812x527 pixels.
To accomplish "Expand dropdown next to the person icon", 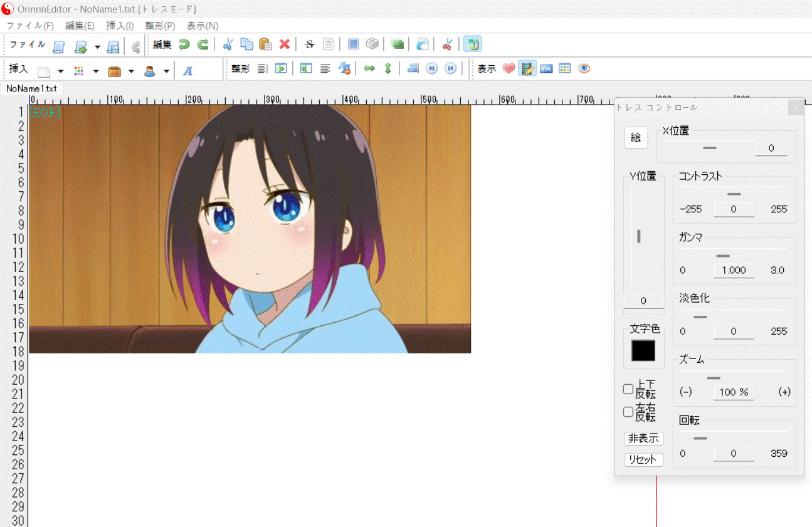I will 166,71.
